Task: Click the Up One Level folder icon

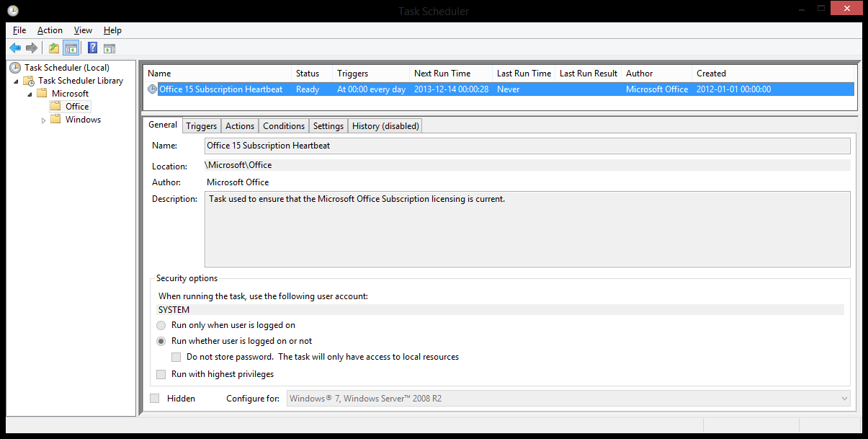Action: point(54,48)
